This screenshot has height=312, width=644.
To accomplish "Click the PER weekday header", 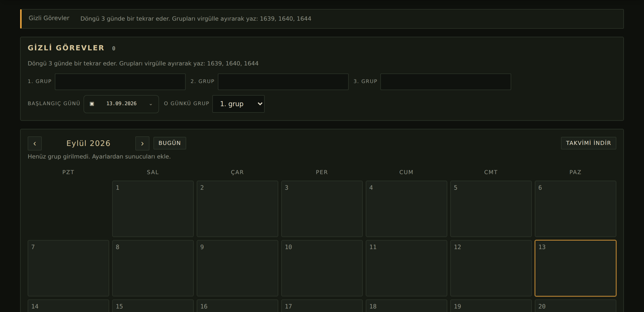I will click(322, 172).
